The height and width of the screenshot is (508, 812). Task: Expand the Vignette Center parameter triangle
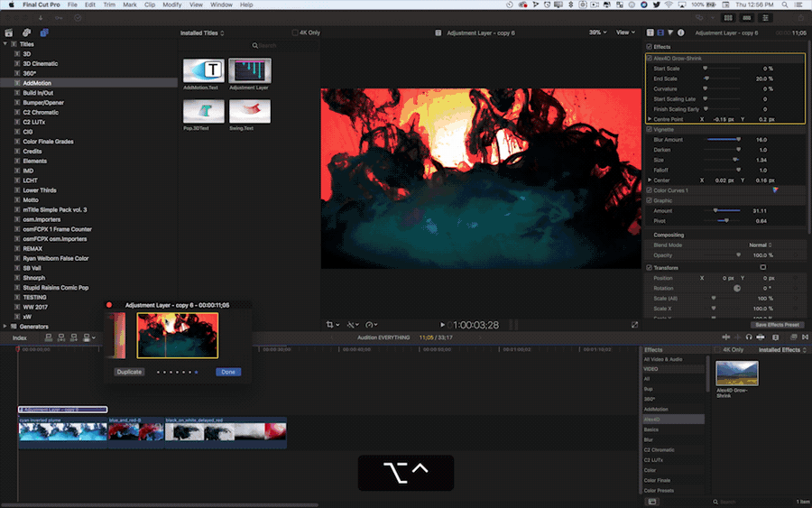tap(650, 180)
